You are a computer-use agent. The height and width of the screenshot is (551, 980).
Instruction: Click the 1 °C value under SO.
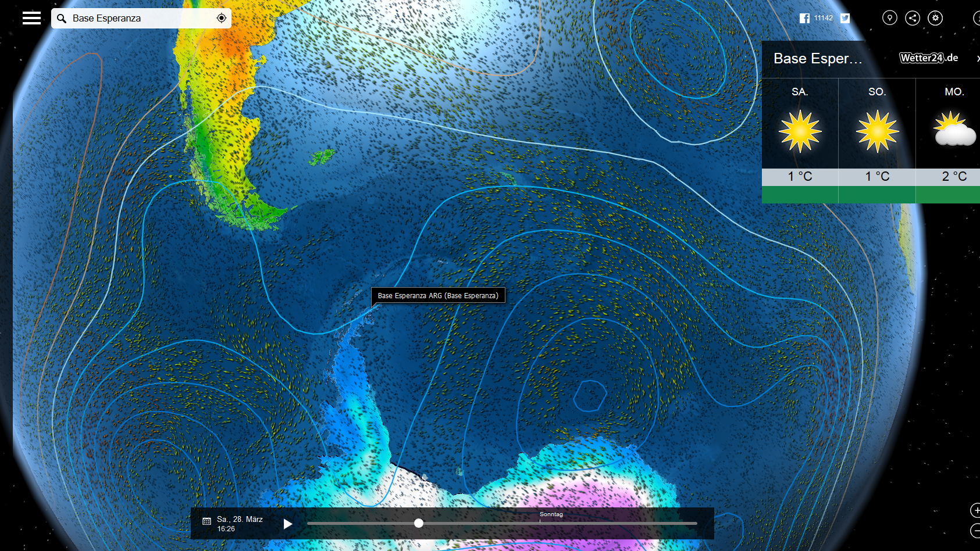point(877,177)
